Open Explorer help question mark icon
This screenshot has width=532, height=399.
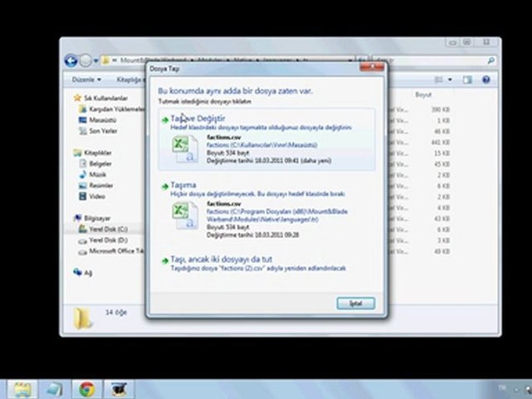point(486,80)
